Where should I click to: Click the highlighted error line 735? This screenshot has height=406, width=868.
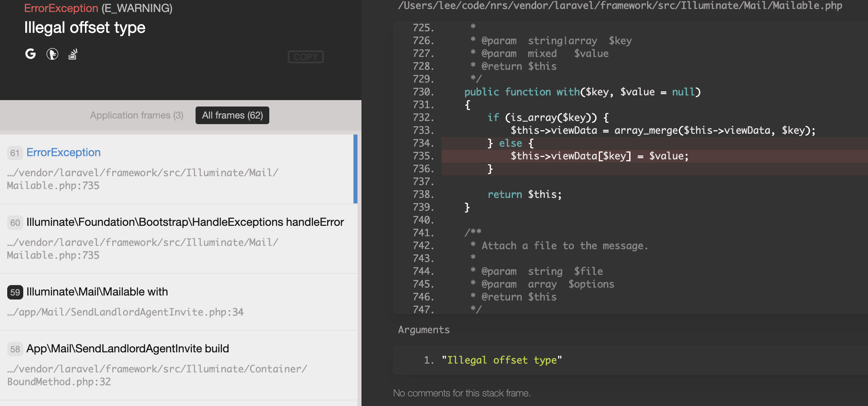tap(655, 156)
